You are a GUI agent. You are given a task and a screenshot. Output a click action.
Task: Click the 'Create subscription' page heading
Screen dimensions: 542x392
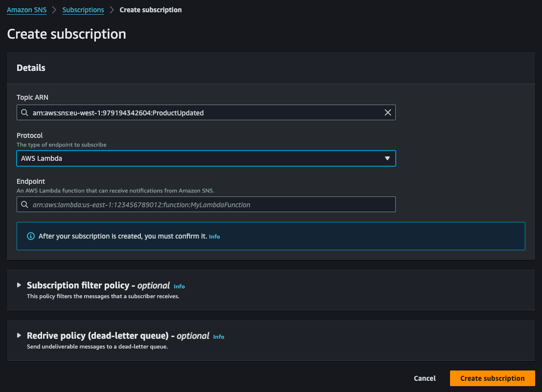click(x=67, y=34)
